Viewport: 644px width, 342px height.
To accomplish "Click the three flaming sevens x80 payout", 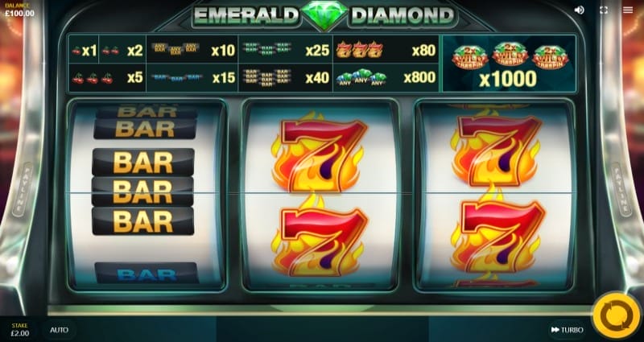I will [x=386, y=50].
